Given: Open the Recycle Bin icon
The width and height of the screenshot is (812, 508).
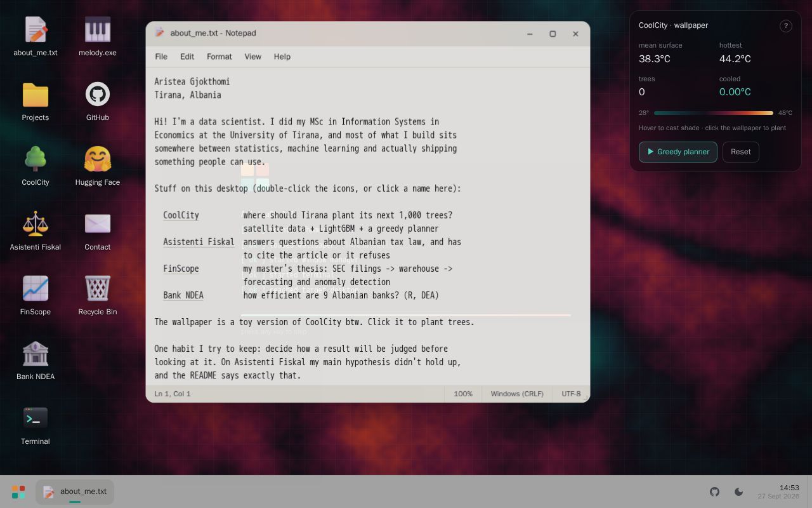Looking at the screenshot, I should click(x=98, y=296).
